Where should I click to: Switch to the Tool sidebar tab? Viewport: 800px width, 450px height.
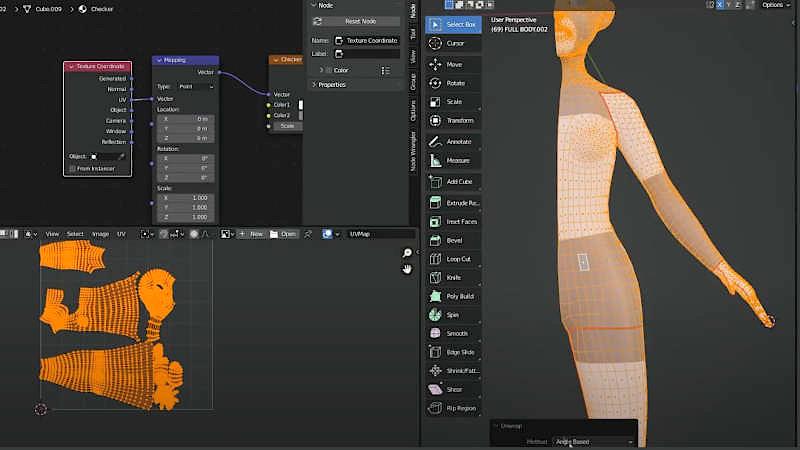[x=413, y=34]
